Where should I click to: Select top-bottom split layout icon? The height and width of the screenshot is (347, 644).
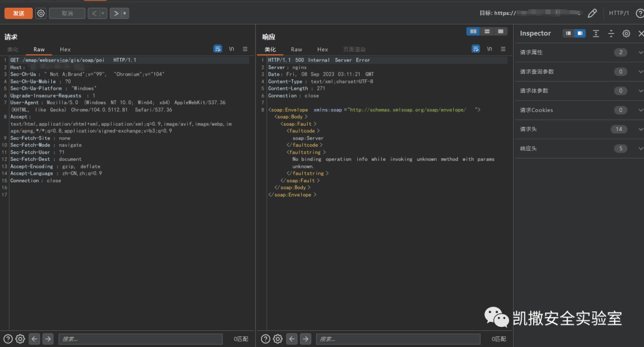click(x=487, y=32)
